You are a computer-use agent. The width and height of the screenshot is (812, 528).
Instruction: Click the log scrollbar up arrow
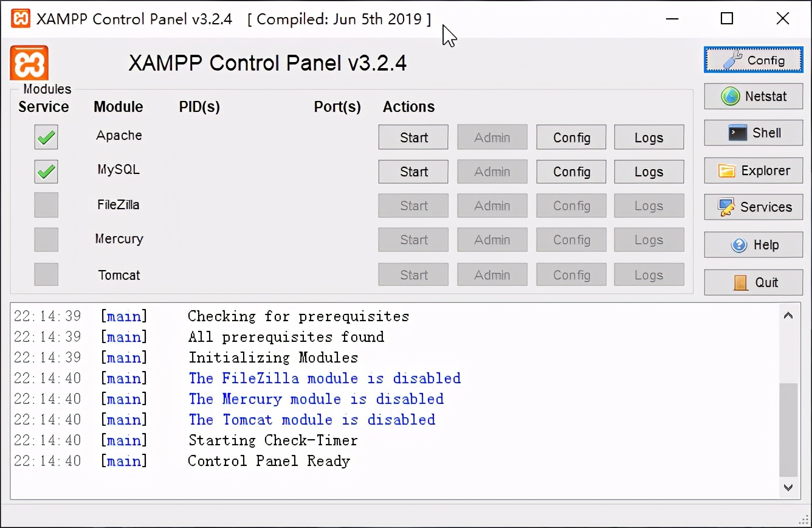click(x=788, y=315)
